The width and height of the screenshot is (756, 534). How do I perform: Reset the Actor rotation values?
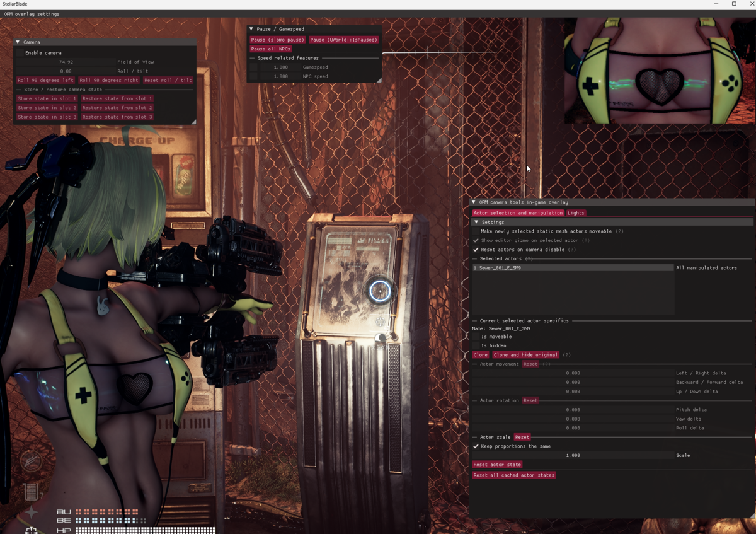coord(530,400)
